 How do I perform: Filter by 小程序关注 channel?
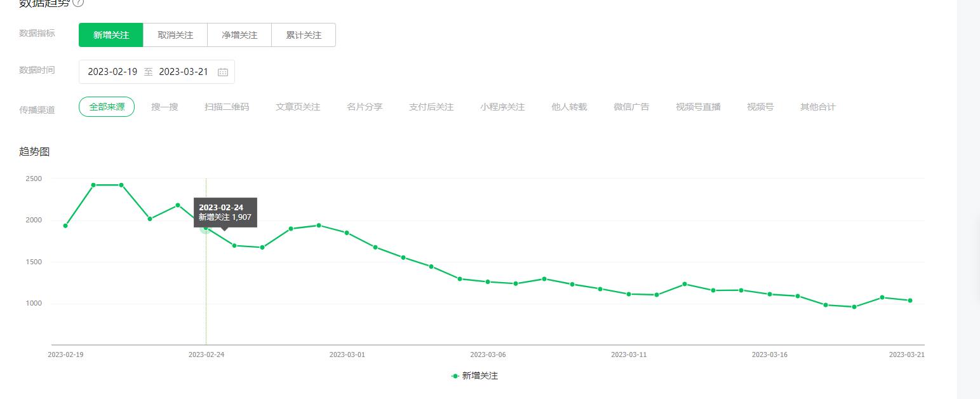pos(502,107)
